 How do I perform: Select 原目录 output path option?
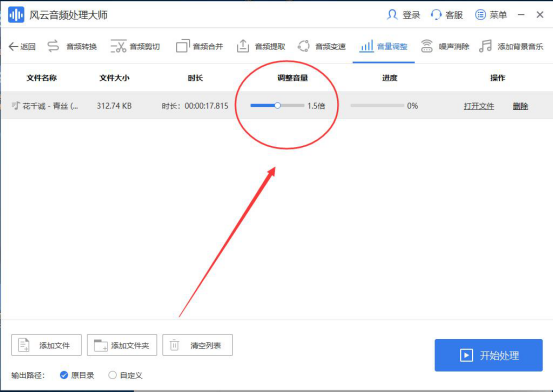64,375
